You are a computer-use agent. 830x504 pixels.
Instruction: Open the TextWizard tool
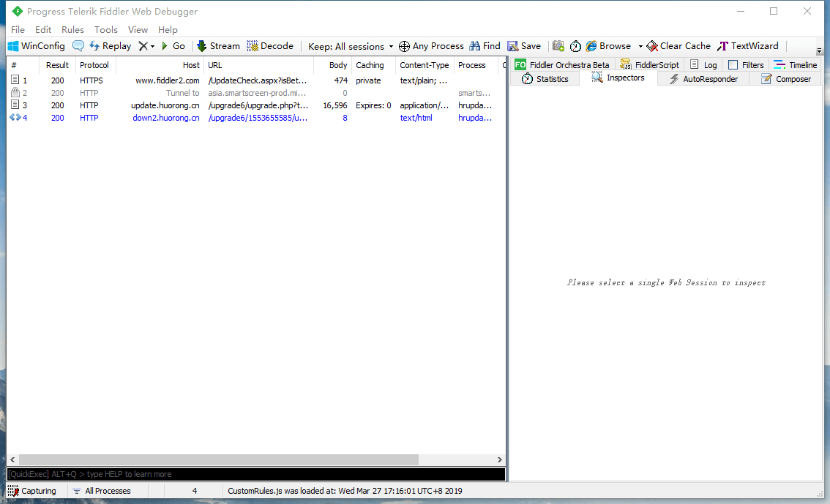[x=747, y=46]
